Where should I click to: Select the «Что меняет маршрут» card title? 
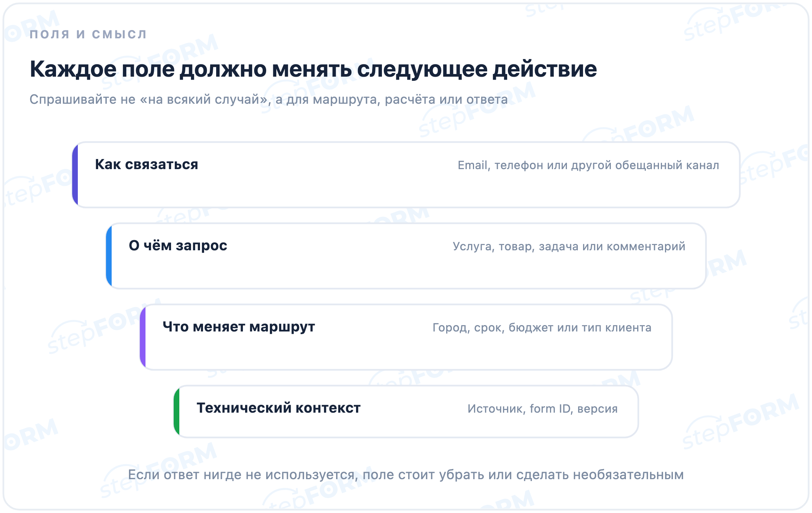(239, 327)
